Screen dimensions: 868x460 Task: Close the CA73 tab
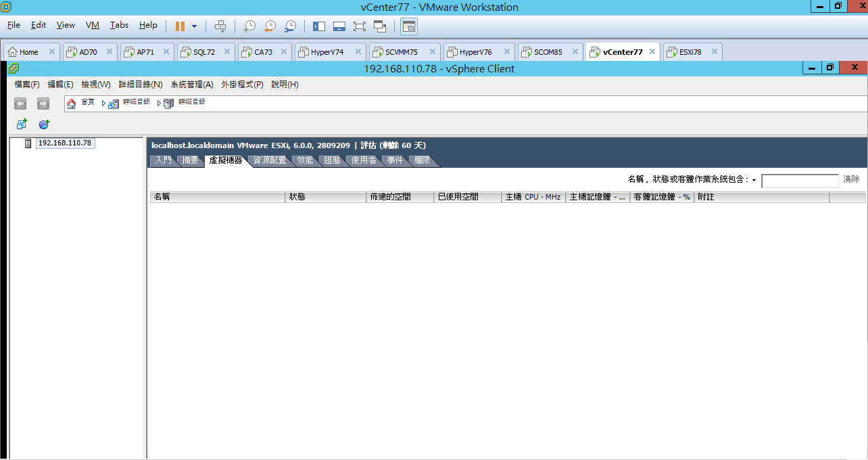285,51
